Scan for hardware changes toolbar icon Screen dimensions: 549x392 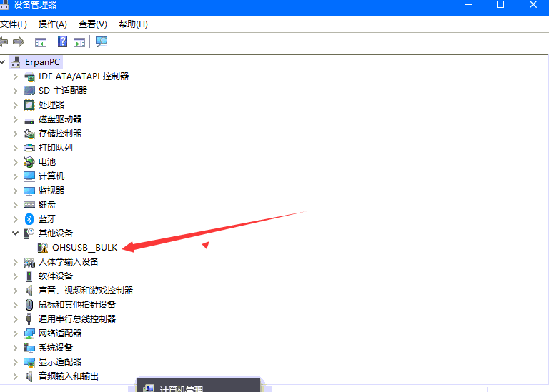[102, 42]
